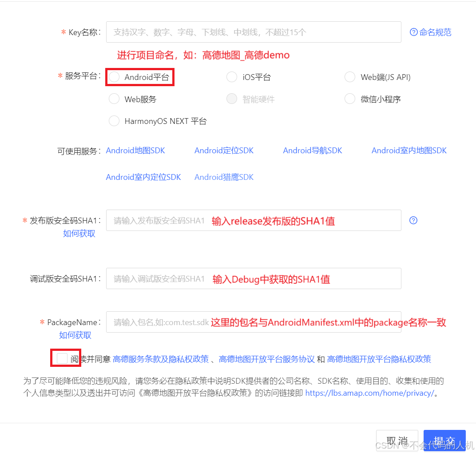Visit the Android猎鹰SDK link
This screenshot has height=453, width=476.
[x=224, y=177]
